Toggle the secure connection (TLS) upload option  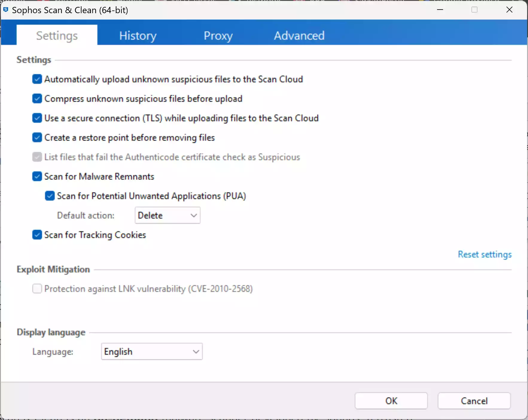pos(37,118)
